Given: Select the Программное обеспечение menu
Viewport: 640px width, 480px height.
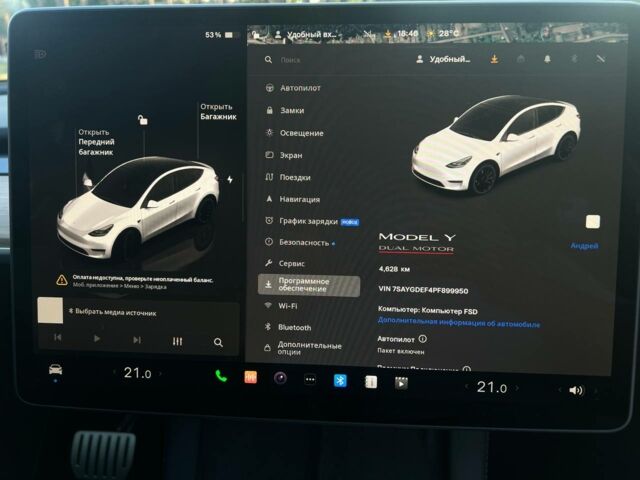Looking at the screenshot, I should coord(309,285).
